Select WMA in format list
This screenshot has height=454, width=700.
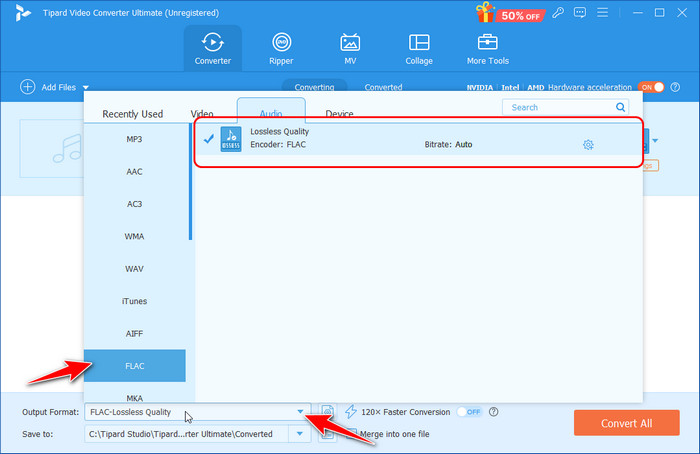(x=134, y=236)
